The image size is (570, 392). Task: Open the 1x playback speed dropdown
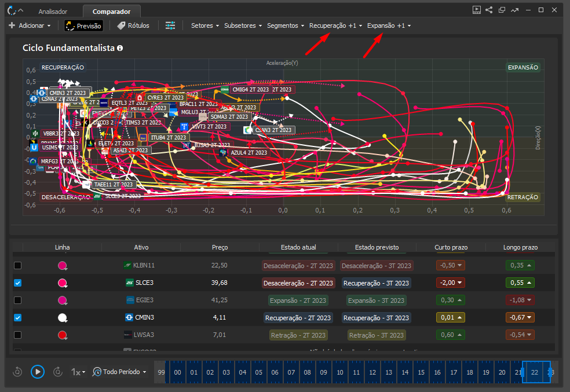(78, 372)
